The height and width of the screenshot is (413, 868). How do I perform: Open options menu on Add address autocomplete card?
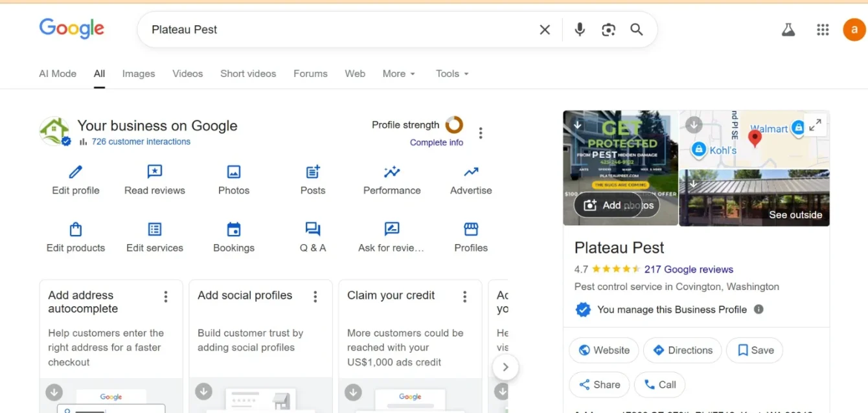pos(166,296)
